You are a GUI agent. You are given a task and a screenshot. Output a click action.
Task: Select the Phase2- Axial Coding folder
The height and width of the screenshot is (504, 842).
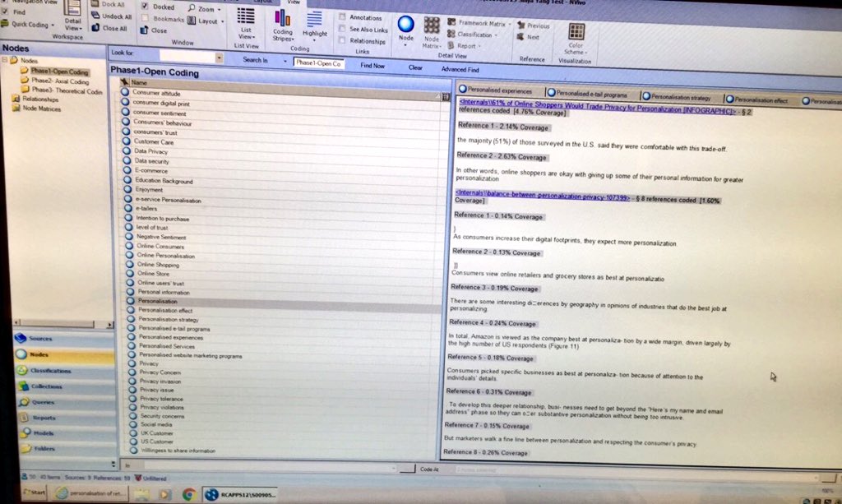(55, 81)
